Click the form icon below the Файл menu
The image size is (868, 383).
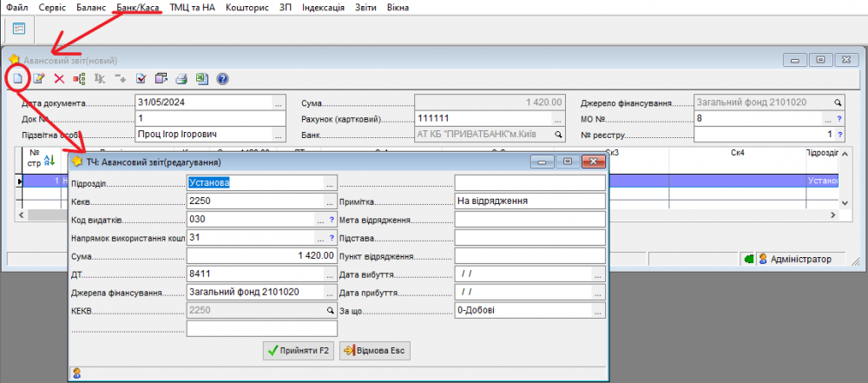[18, 29]
